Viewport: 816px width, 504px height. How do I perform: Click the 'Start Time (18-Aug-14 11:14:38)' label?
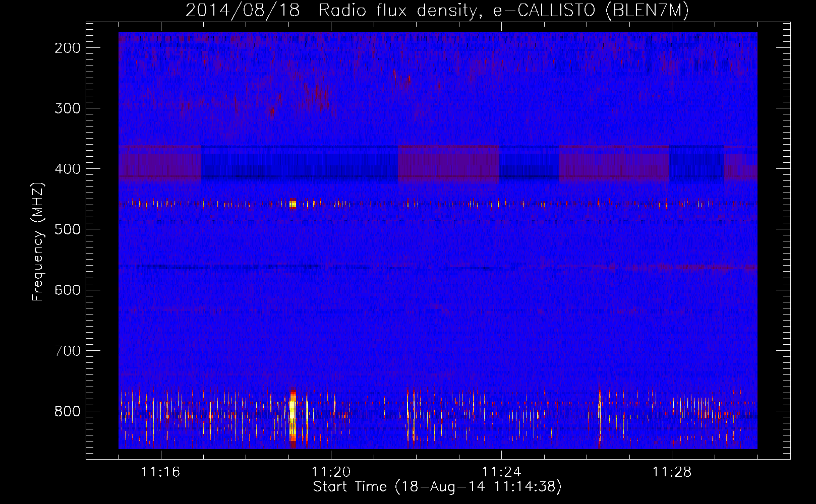(x=437, y=487)
